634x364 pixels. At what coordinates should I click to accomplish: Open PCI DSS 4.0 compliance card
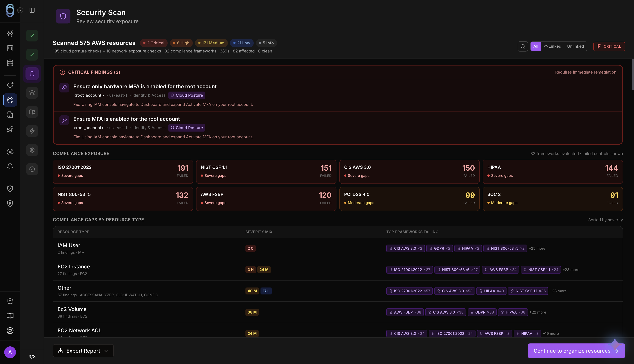tap(409, 199)
